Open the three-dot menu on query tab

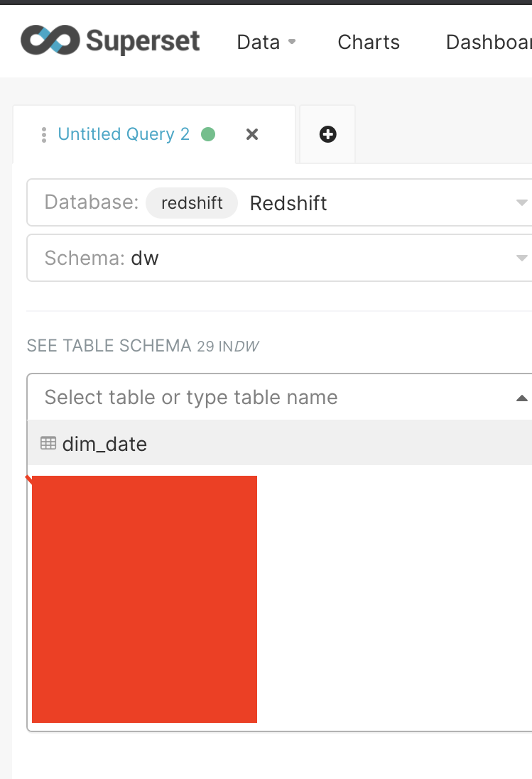pos(44,134)
